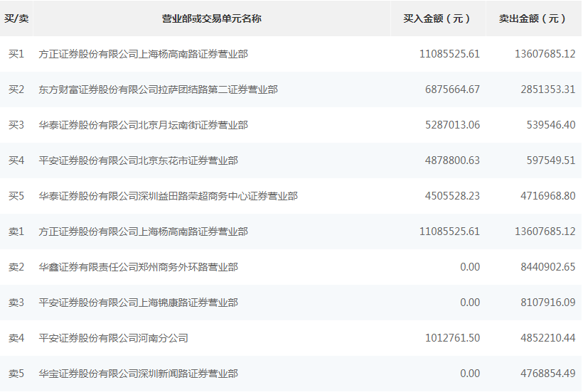Click 东方财富证券拉萨团结路第二证券营业部 name
This screenshot has width=583, height=392.
(158, 89)
